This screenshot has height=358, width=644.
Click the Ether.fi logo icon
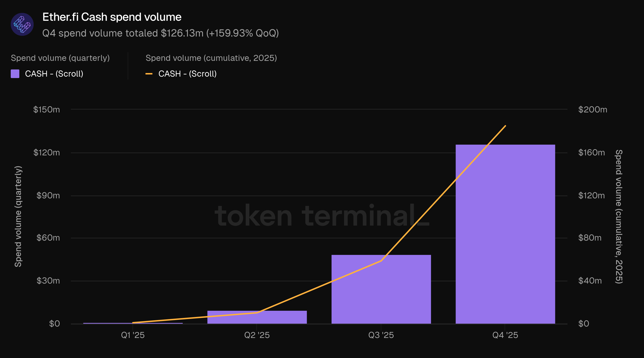(22, 24)
